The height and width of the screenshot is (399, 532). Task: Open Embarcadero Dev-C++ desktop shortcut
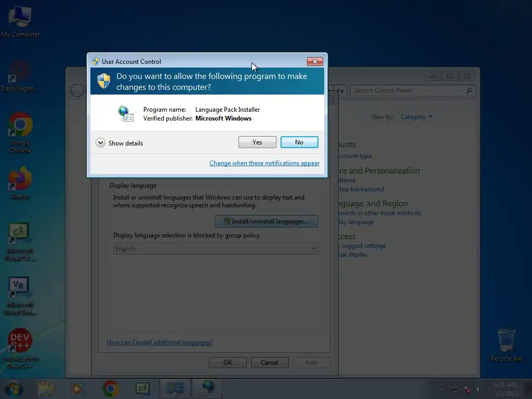click(20, 349)
